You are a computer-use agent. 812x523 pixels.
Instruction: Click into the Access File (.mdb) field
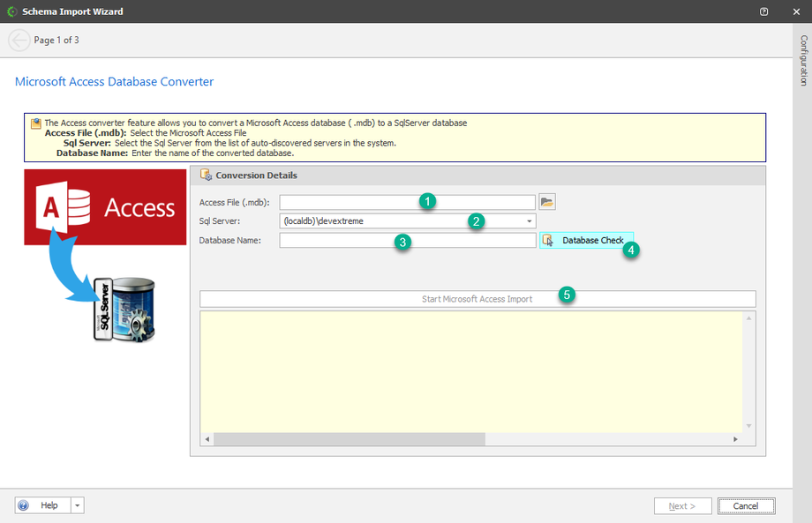click(x=407, y=202)
